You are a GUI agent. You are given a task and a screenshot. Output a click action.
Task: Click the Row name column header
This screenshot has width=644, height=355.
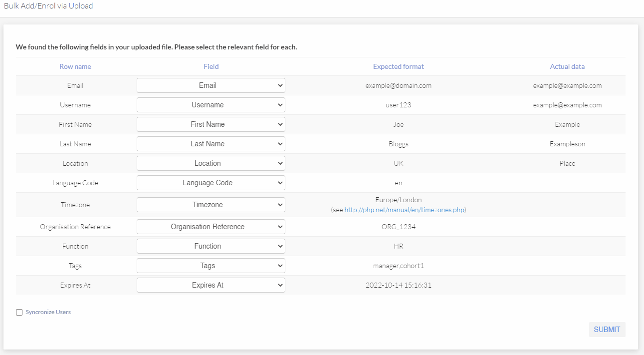tap(75, 66)
